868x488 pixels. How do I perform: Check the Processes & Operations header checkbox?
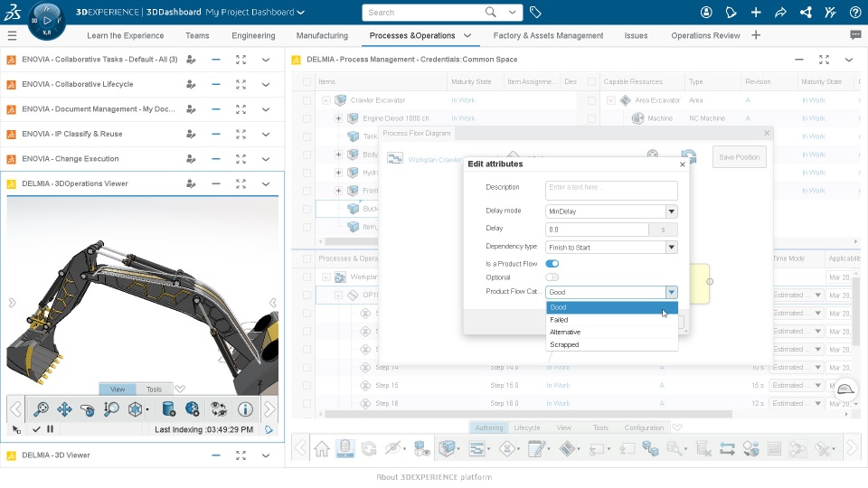307,258
